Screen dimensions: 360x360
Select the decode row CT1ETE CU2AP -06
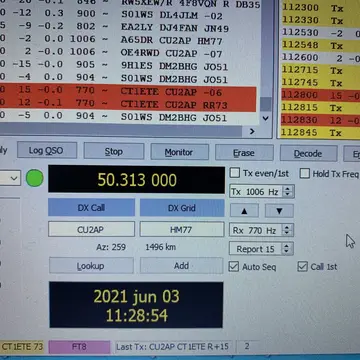(x=128, y=92)
